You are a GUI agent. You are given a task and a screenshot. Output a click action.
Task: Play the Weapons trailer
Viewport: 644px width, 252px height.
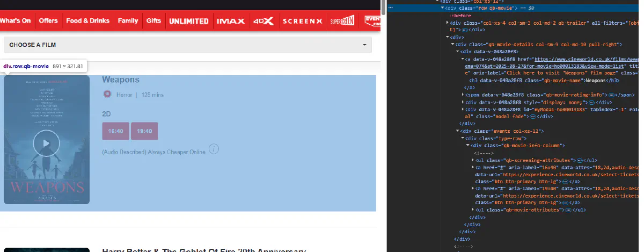(x=46, y=143)
